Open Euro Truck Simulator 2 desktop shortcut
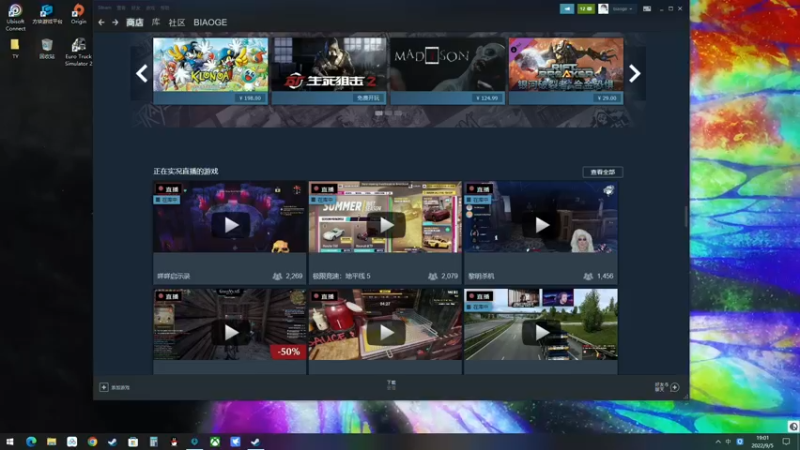This screenshot has width=800, height=450. click(x=78, y=52)
